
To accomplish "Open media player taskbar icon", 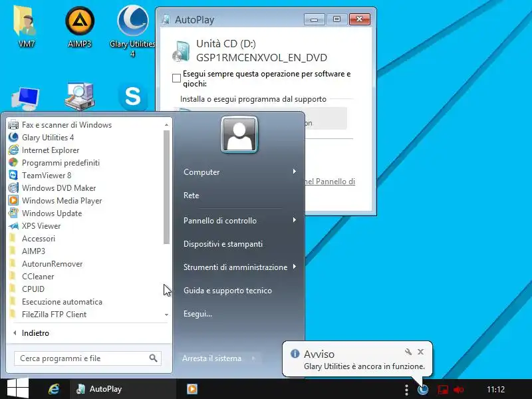I will [x=192, y=389].
